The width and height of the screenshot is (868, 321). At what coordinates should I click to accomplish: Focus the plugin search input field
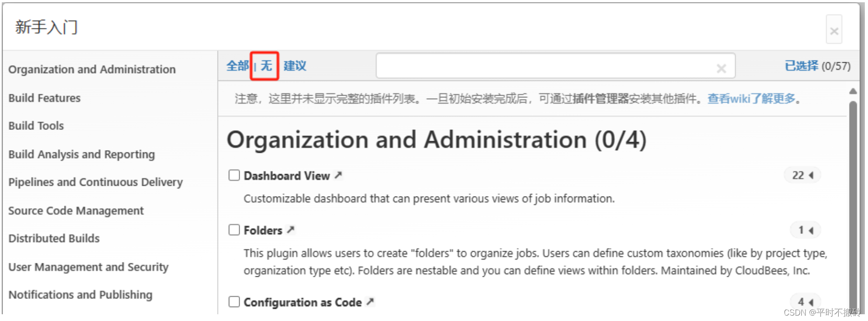pos(555,66)
